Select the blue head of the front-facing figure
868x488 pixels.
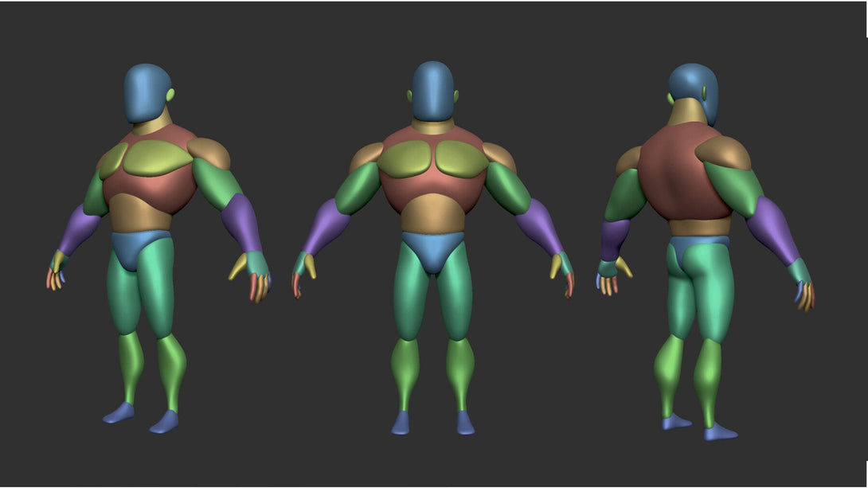pyautogui.click(x=433, y=92)
